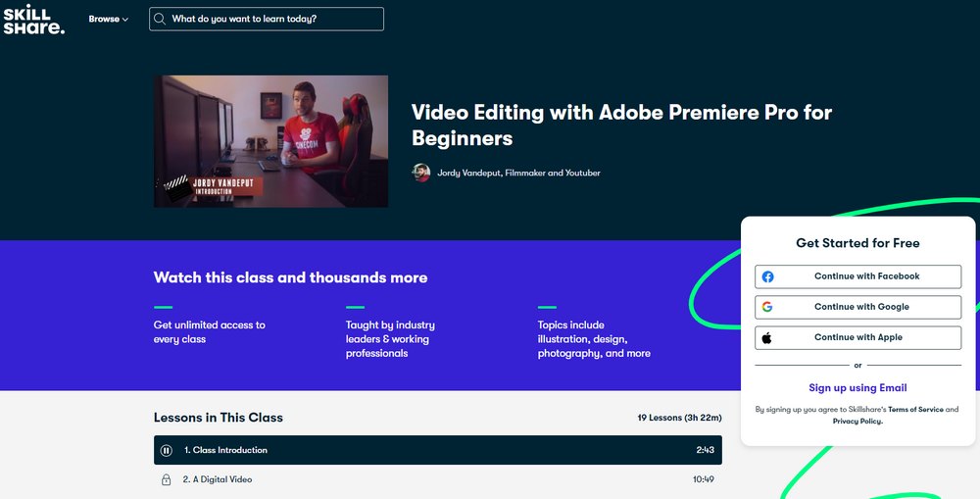The image size is (980, 499).
Task: Click the class title heading
Action: coord(621,125)
